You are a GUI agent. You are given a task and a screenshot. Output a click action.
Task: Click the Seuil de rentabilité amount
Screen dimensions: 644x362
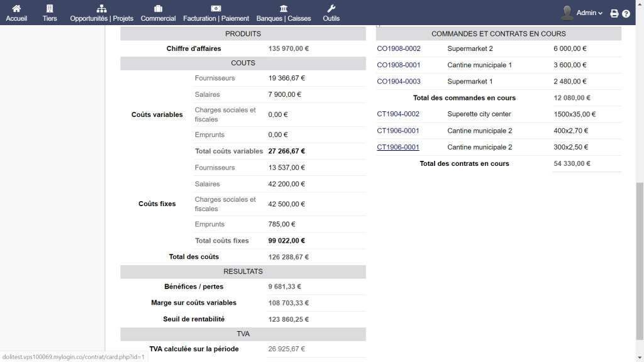(x=288, y=319)
